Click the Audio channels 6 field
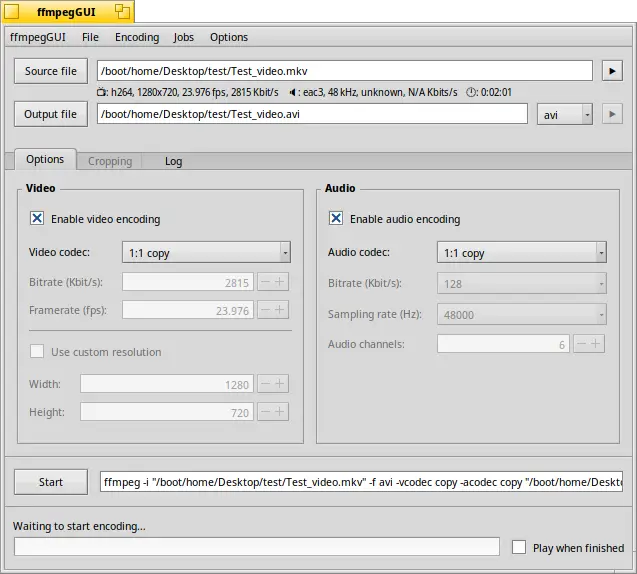The height and width of the screenshot is (574, 637). pyautogui.click(x=504, y=344)
